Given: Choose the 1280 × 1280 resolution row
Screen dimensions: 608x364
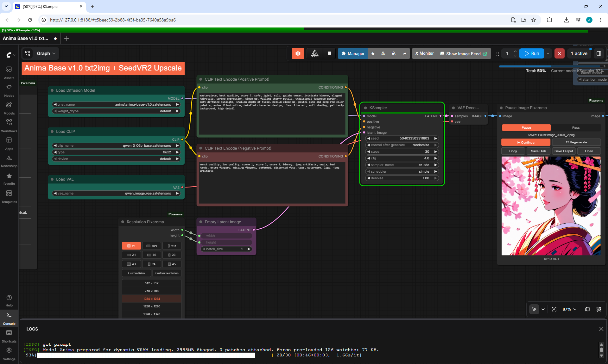Looking at the screenshot, I should coord(152,306).
